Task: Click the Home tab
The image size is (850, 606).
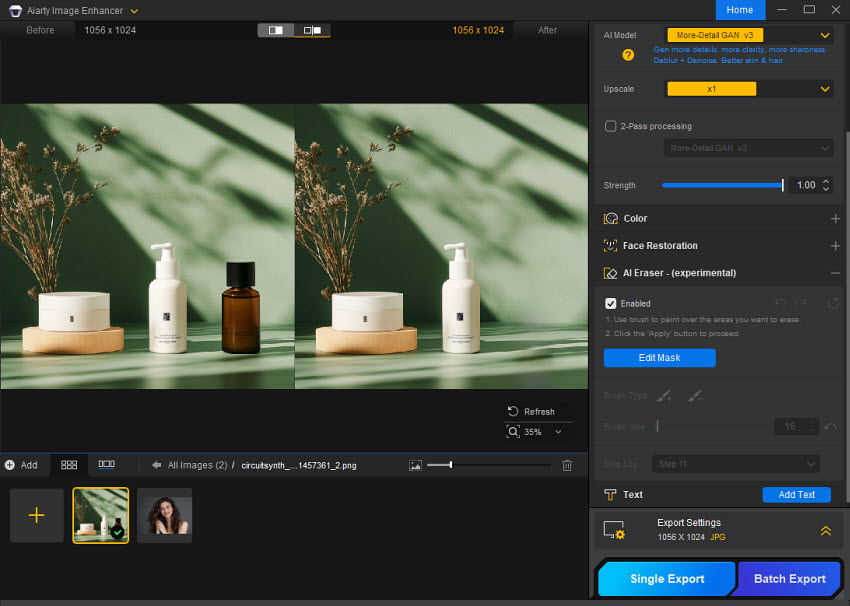Action: click(x=740, y=9)
